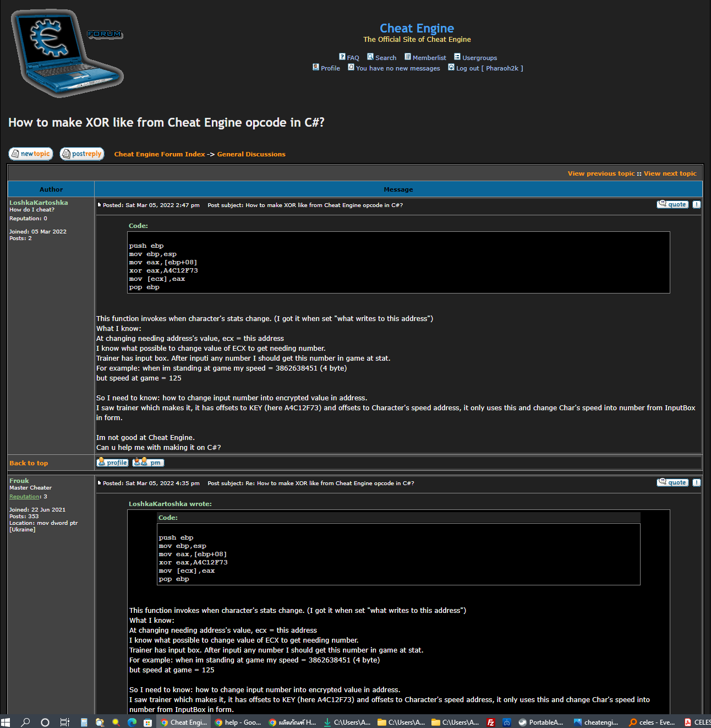
Task: Click the Message column header
Action: [398, 189]
